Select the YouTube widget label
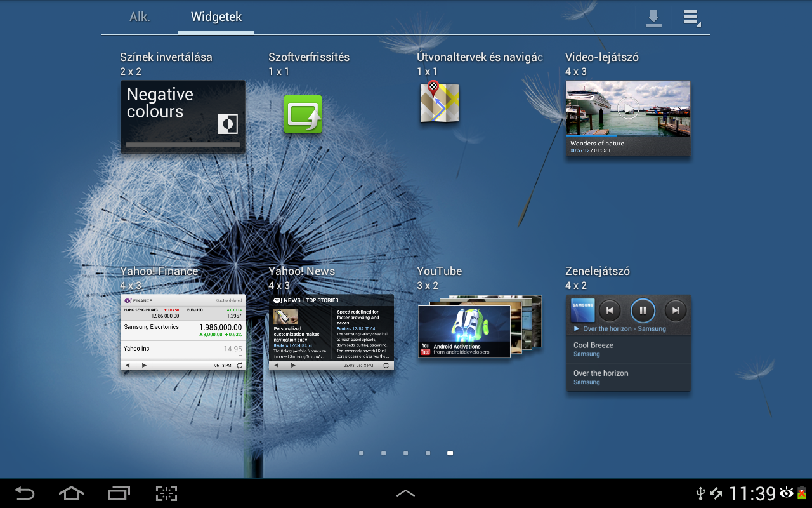The image size is (812, 508). 440,271
